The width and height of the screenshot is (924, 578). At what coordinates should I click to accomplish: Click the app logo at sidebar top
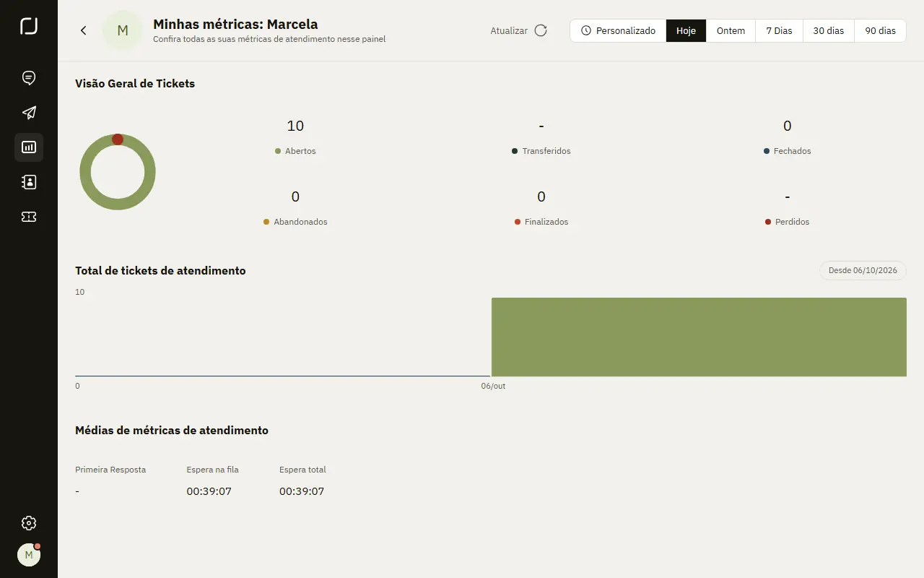pyautogui.click(x=29, y=27)
